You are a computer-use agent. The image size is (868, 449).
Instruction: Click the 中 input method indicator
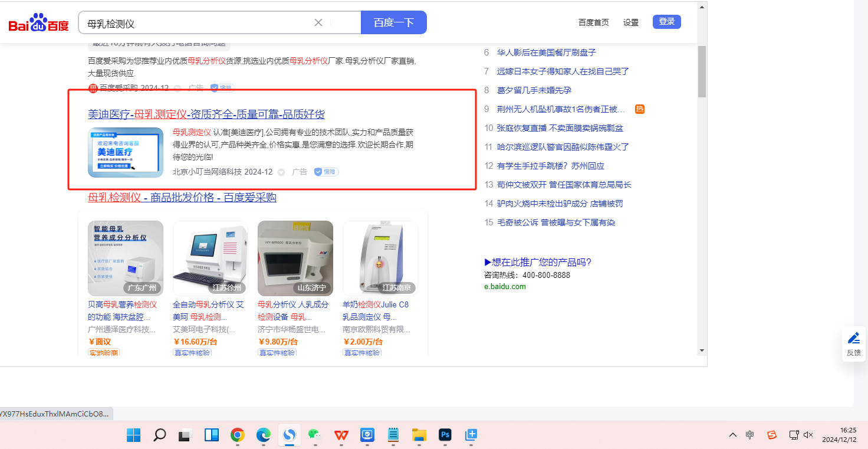pyautogui.click(x=750, y=435)
